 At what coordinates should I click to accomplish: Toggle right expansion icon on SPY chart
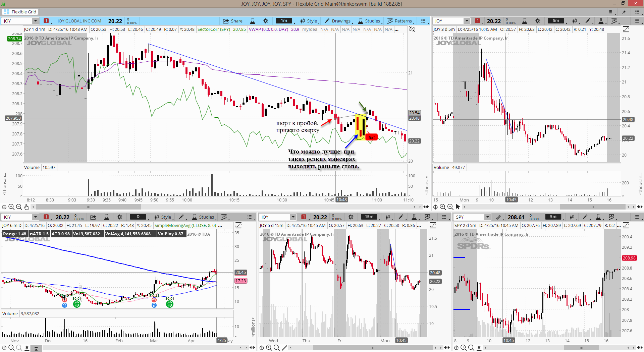(x=626, y=225)
